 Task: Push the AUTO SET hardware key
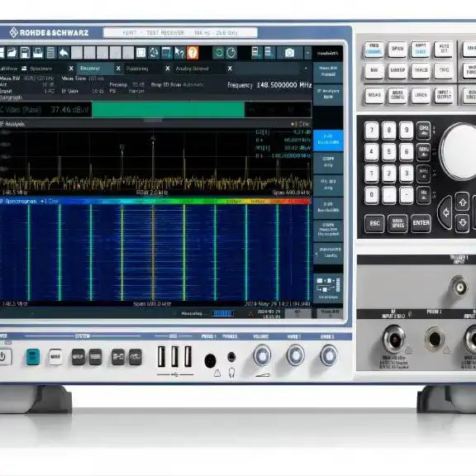tap(444, 49)
